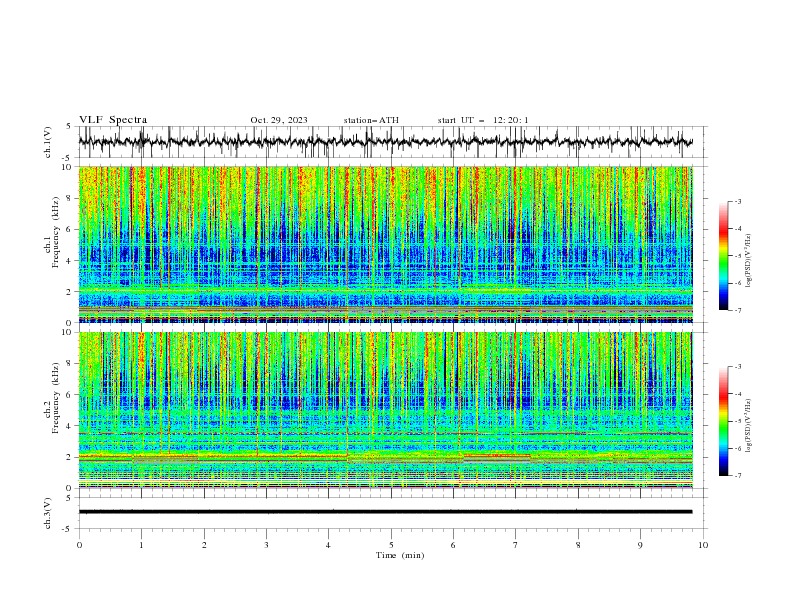Click time axis tick label "9"

[640, 545]
